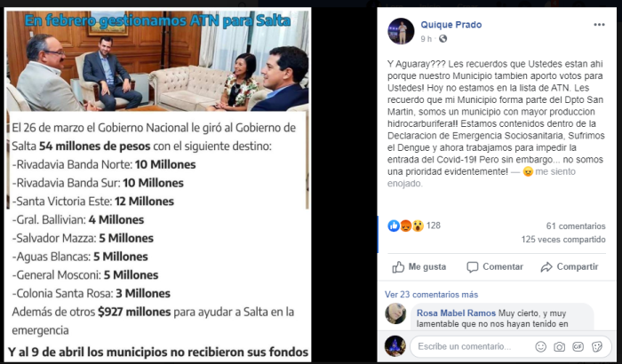The height and width of the screenshot is (364, 622).
Task: Open the emoji picker in comment box
Action: 540,347
